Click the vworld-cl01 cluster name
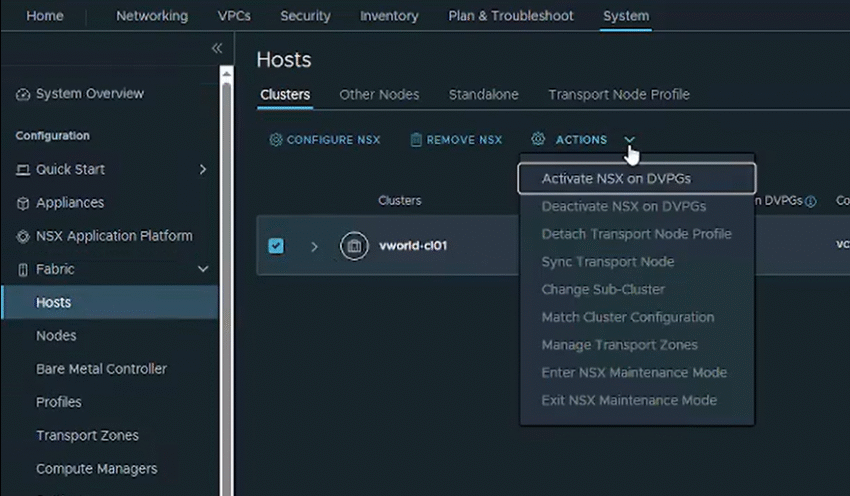Viewport: 850px width, 496px height. pos(413,246)
